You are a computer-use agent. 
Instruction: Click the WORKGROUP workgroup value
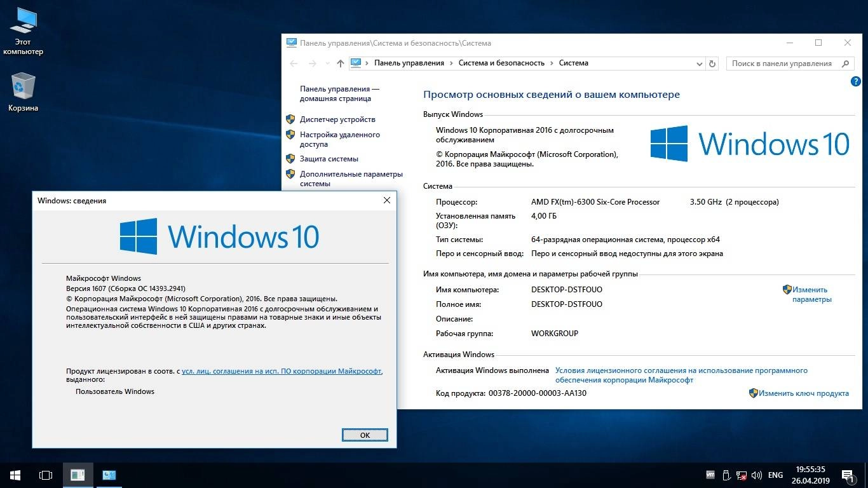coord(555,334)
